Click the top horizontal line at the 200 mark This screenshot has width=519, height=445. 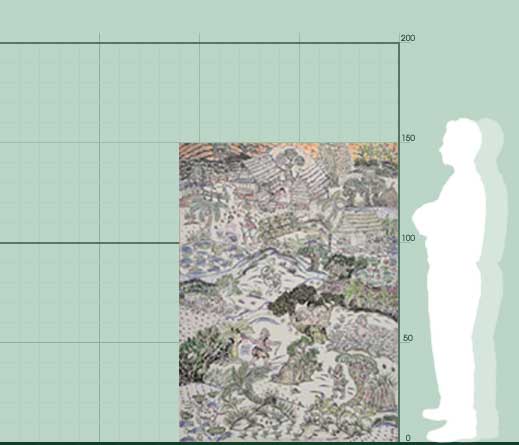(199, 43)
